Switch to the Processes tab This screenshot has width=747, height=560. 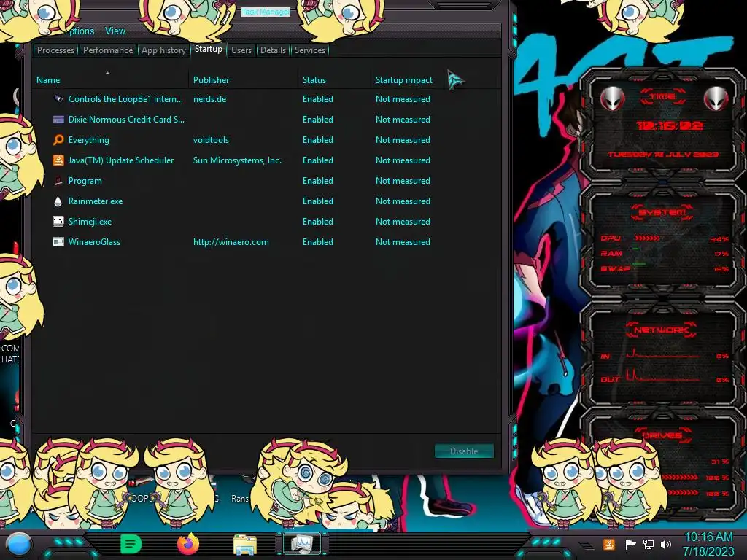pos(55,50)
